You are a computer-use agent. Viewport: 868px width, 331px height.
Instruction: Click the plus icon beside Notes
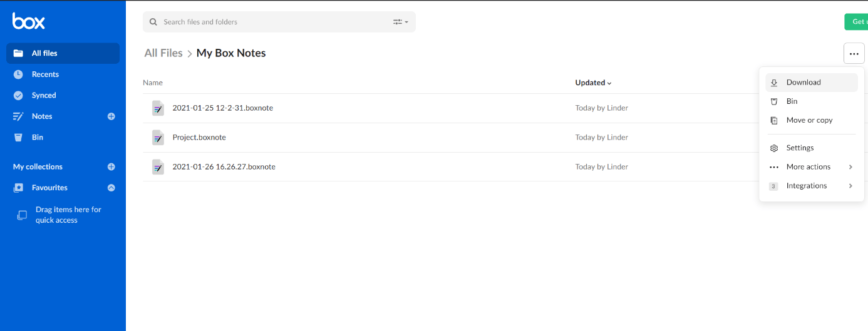(x=111, y=116)
